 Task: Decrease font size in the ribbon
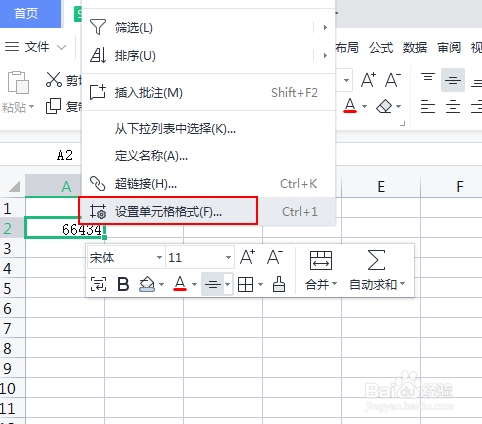(393, 80)
